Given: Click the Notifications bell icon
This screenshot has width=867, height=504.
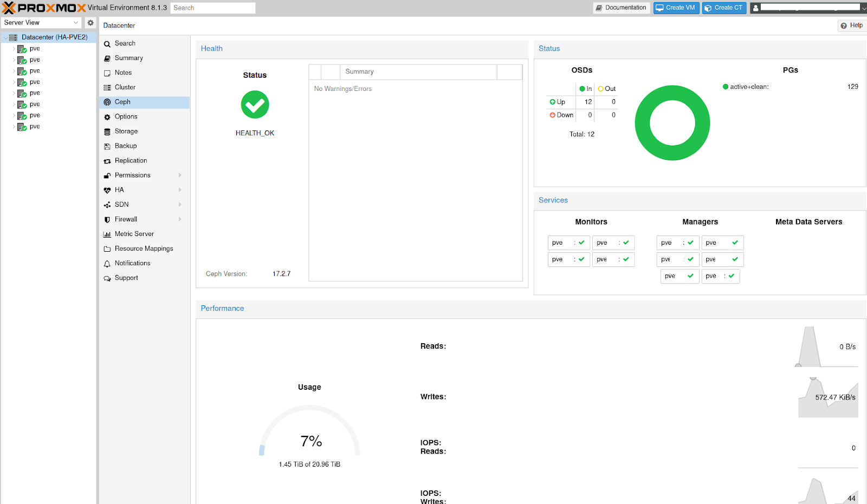Looking at the screenshot, I should click(x=107, y=264).
